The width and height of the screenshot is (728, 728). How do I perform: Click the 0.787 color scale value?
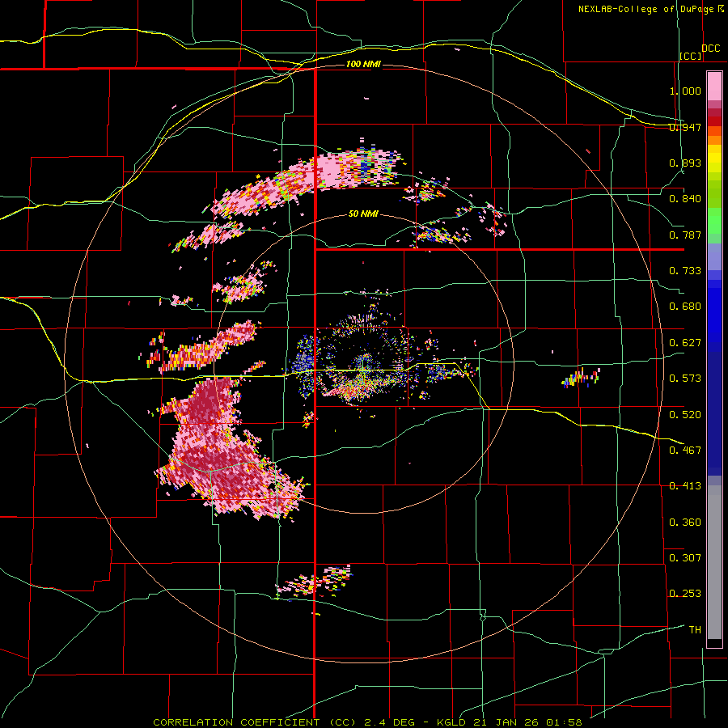pyautogui.click(x=685, y=235)
